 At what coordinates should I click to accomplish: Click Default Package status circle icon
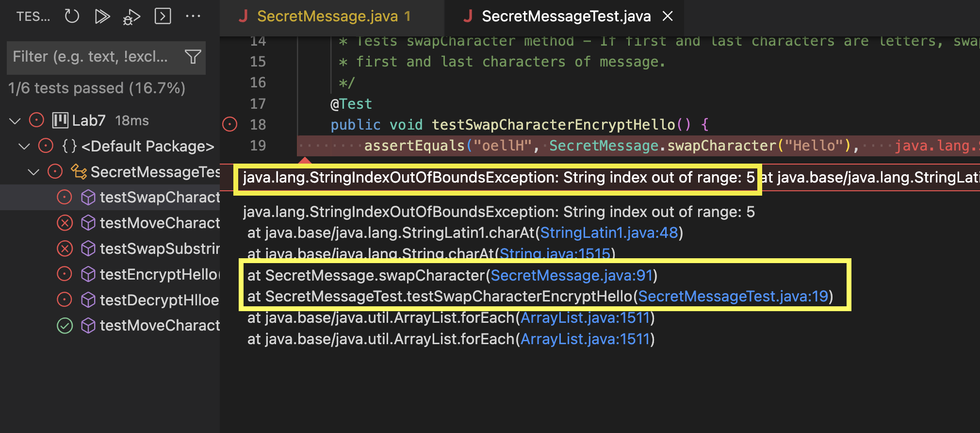coord(46,146)
